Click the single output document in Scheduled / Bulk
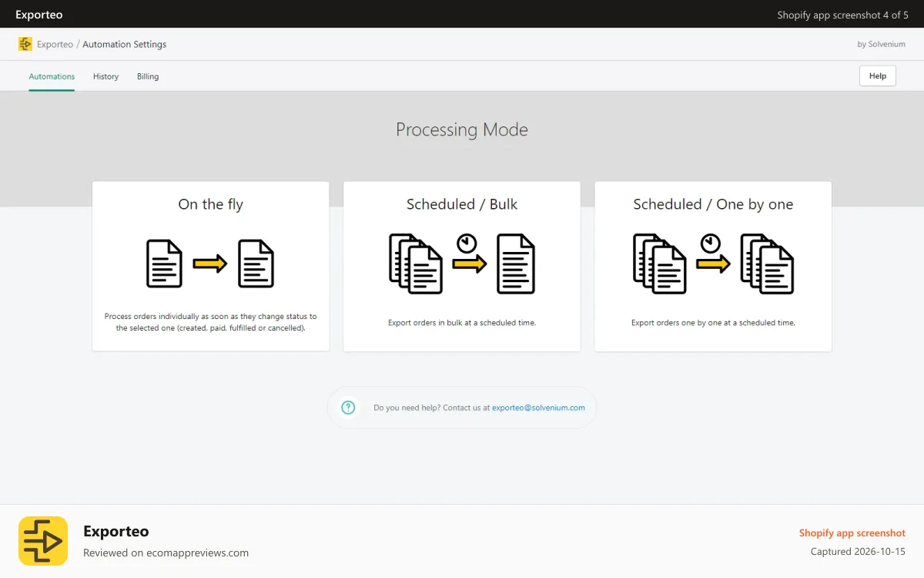The width and height of the screenshot is (924, 578). tap(516, 264)
